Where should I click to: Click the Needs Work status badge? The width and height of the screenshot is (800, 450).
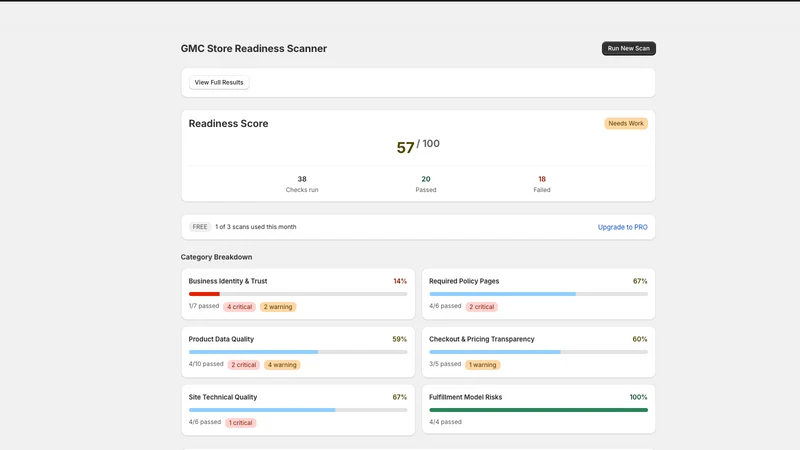626,123
